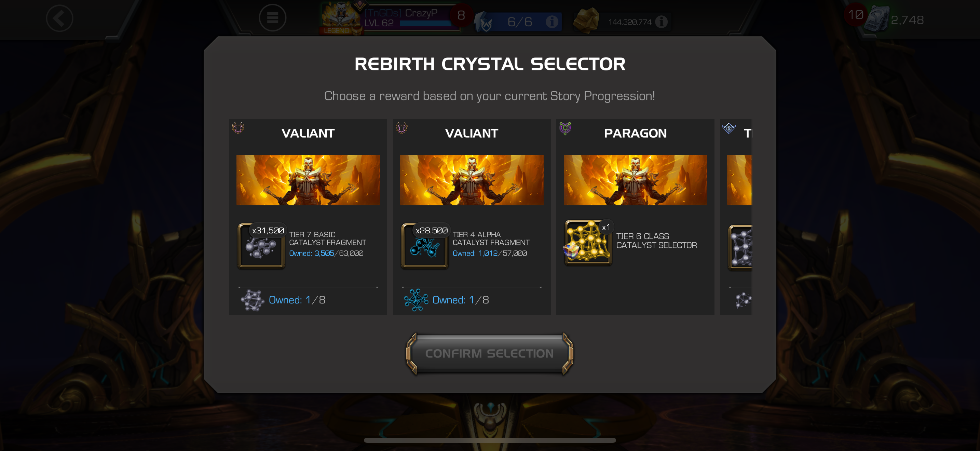
Task: Click the Confirm Selection button
Action: point(490,353)
